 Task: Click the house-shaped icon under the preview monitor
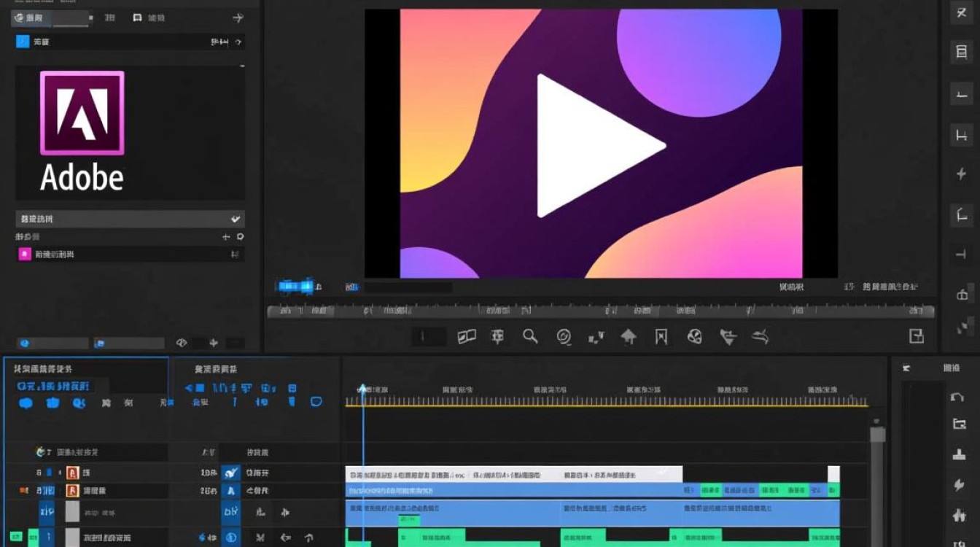click(629, 336)
